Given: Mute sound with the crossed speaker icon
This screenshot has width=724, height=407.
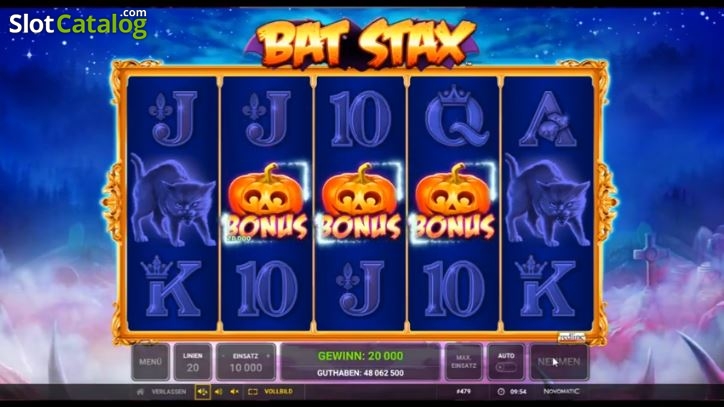Looking at the screenshot, I should coord(235,392).
